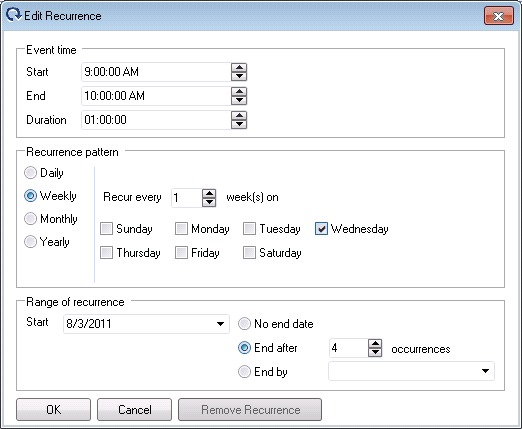Increase the Start time with up arrow
The height and width of the screenshot is (429, 522).
pyautogui.click(x=239, y=68)
